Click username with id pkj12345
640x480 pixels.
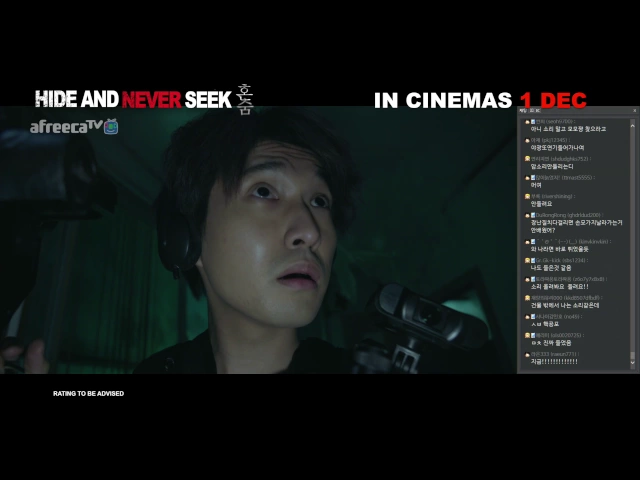[x=549, y=140]
